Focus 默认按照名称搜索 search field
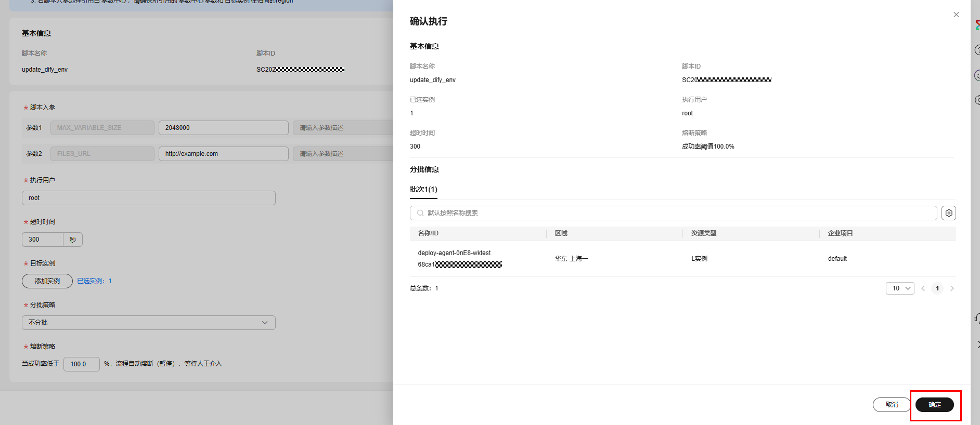 tap(674, 213)
